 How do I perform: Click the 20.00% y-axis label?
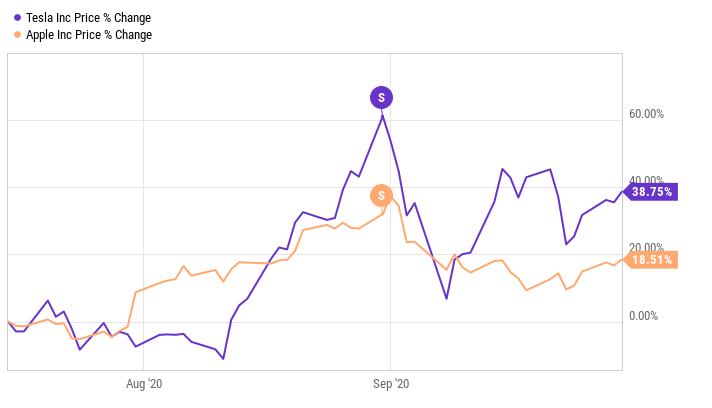pos(645,249)
